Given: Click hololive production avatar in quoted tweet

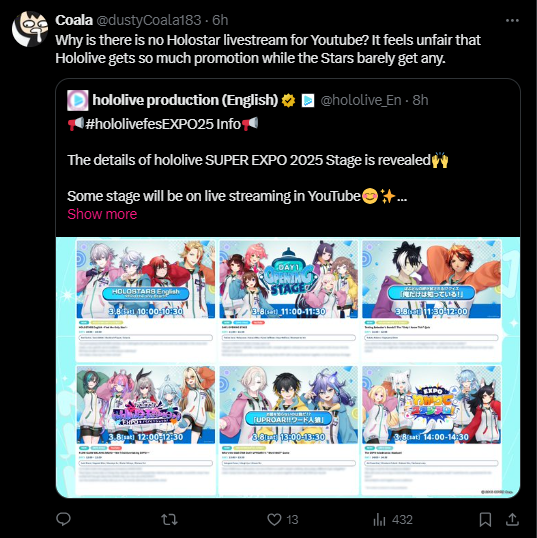Looking at the screenshot, I should (78, 100).
